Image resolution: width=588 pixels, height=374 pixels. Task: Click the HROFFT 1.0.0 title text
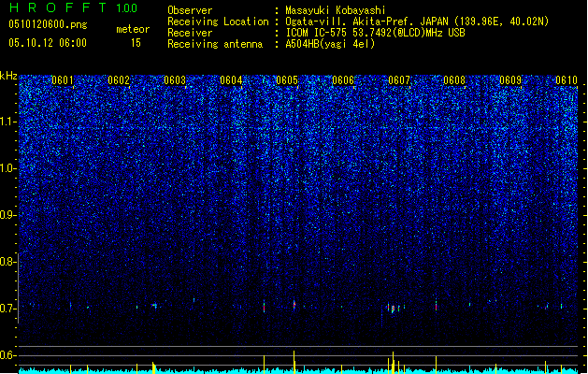pyautogui.click(x=74, y=7)
